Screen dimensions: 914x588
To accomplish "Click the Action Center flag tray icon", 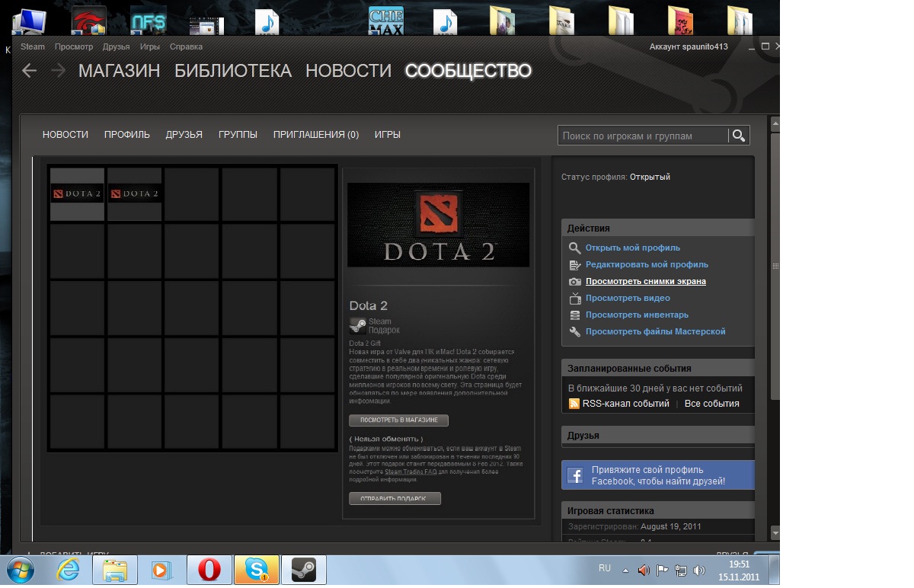I will 663,570.
